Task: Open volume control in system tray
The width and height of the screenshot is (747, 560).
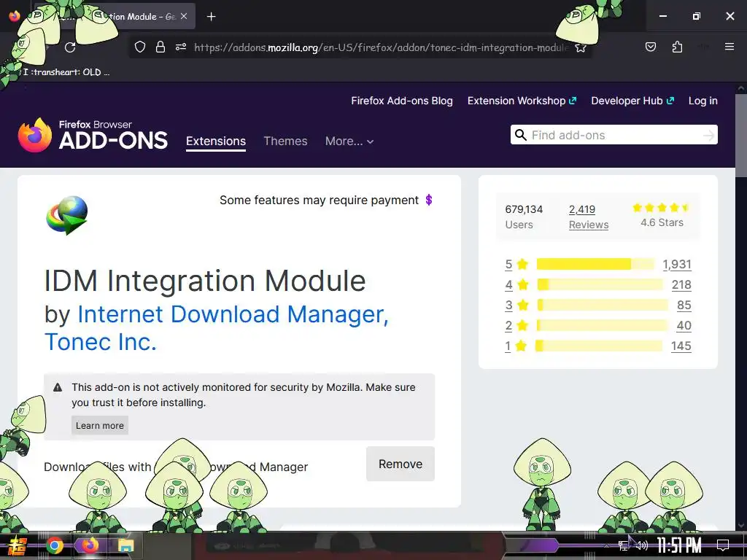Action: pos(643,545)
